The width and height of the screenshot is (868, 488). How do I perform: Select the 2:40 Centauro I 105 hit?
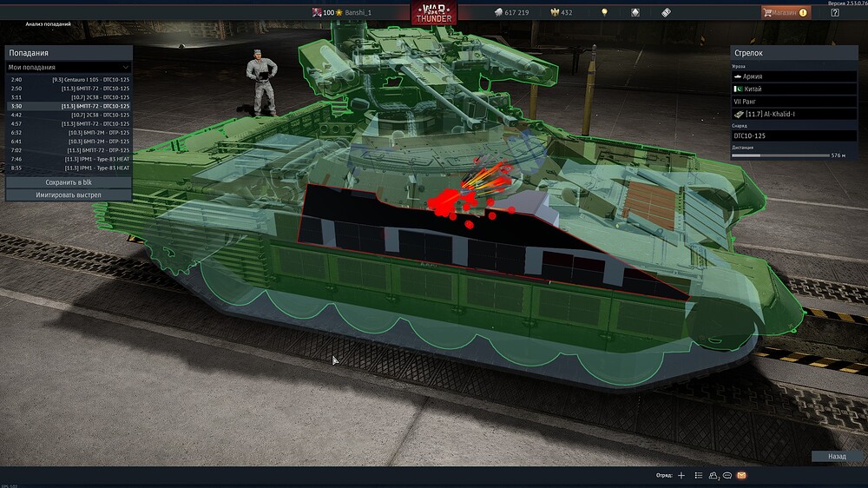[69, 80]
